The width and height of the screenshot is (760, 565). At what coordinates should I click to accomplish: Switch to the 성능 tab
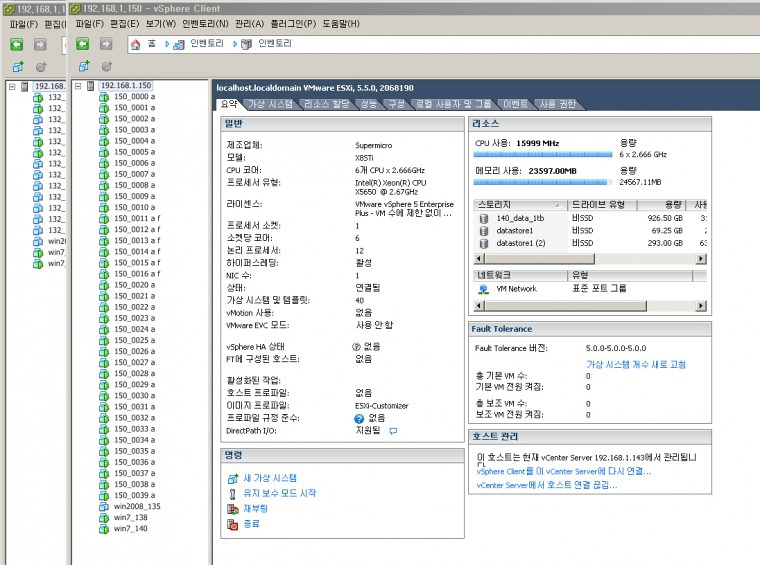(368, 104)
